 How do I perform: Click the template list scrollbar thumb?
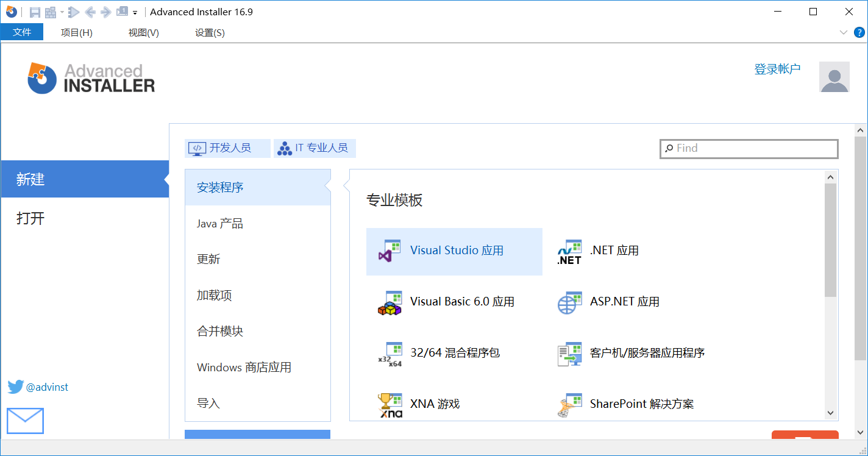pos(831,240)
